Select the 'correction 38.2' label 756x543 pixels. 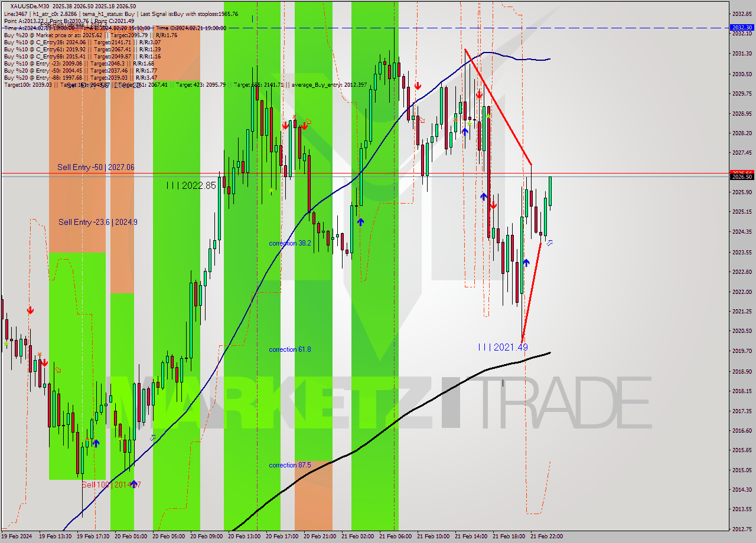[x=290, y=243]
